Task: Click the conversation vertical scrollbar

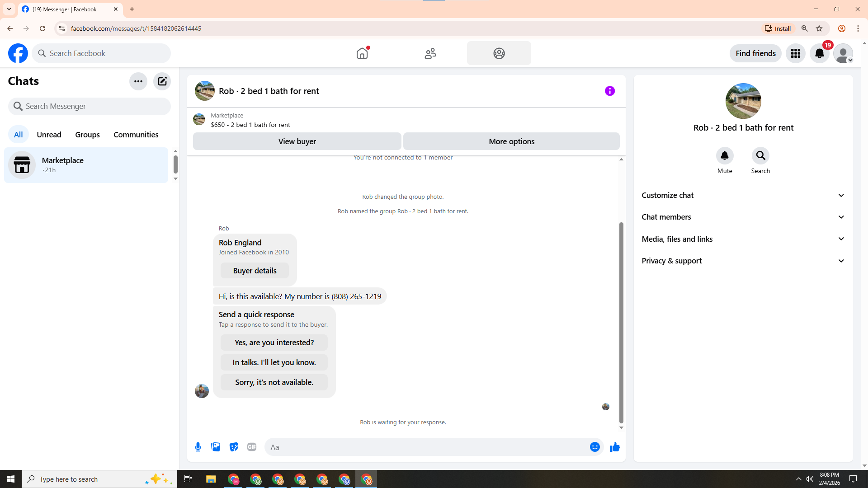Action: pyautogui.click(x=621, y=322)
